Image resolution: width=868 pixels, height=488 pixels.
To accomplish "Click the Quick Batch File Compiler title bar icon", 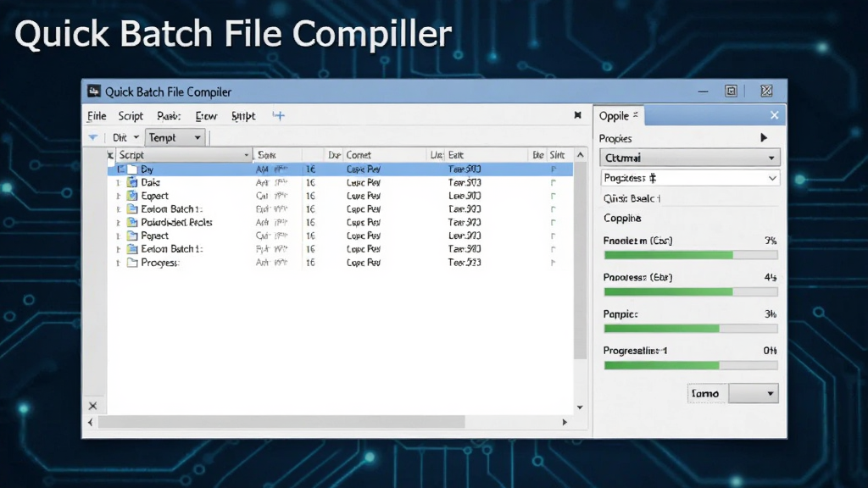I will 94,91.
